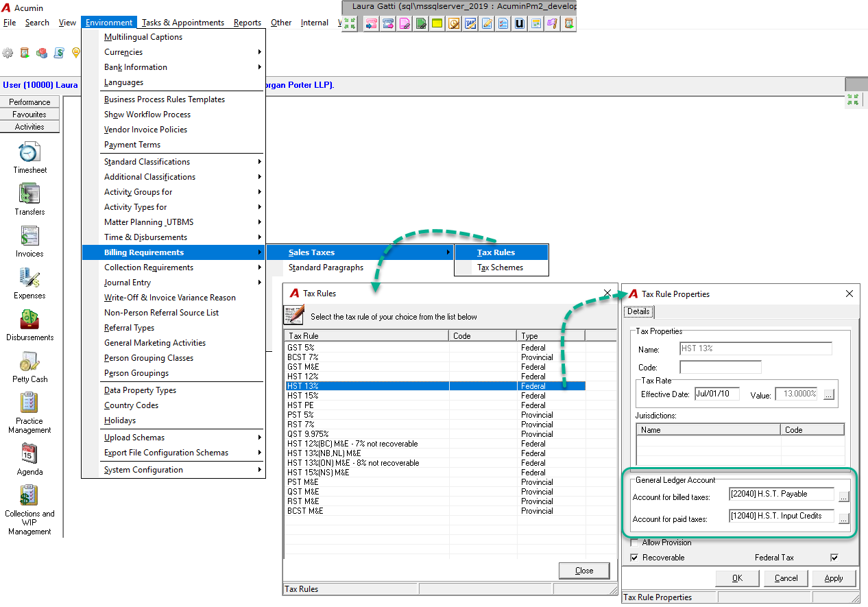Open Practice Management from the sidebar
The width and height of the screenshot is (868, 607).
click(29, 403)
